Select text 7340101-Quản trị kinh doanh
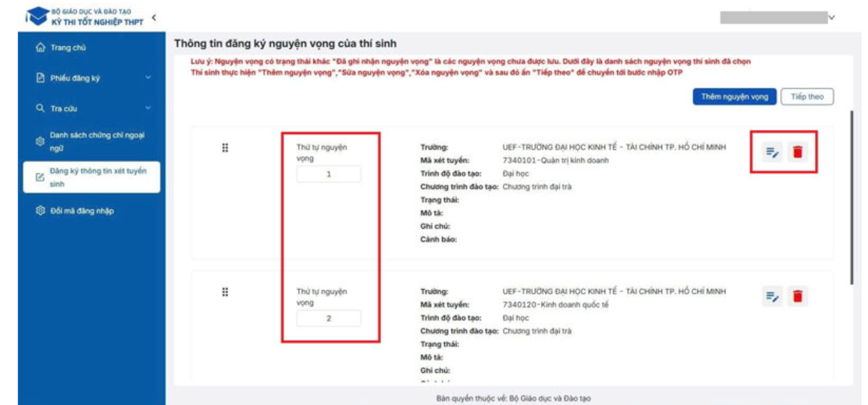This screenshot has width=868, height=405. [x=555, y=161]
